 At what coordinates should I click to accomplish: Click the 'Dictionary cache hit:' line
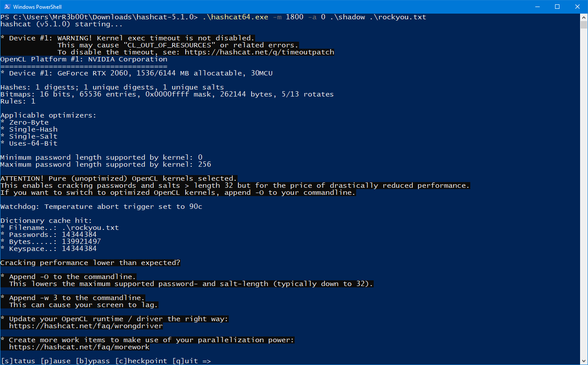pyautogui.click(x=47, y=221)
